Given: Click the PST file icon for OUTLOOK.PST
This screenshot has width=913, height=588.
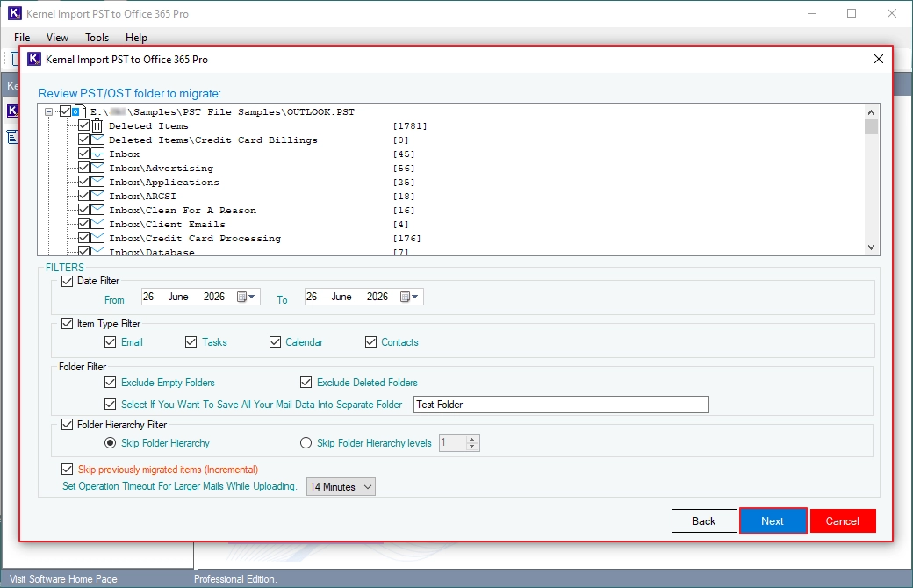Looking at the screenshot, I should tap(79, 111).
